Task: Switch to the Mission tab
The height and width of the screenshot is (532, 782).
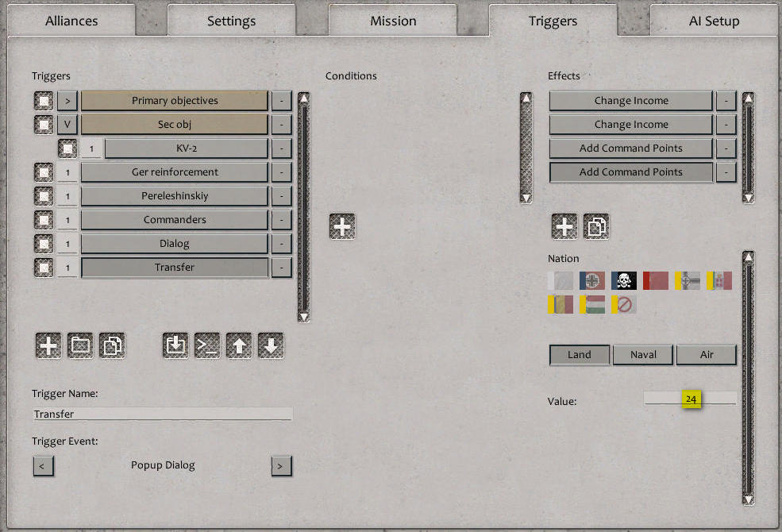Action: (393, 21)
